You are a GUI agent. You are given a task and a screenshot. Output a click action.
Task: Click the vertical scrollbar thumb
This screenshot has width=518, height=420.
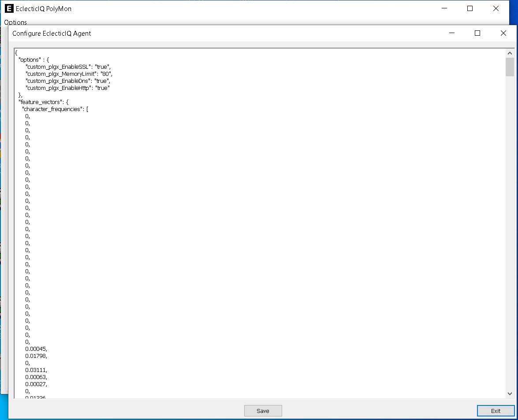tap(510, 67)
